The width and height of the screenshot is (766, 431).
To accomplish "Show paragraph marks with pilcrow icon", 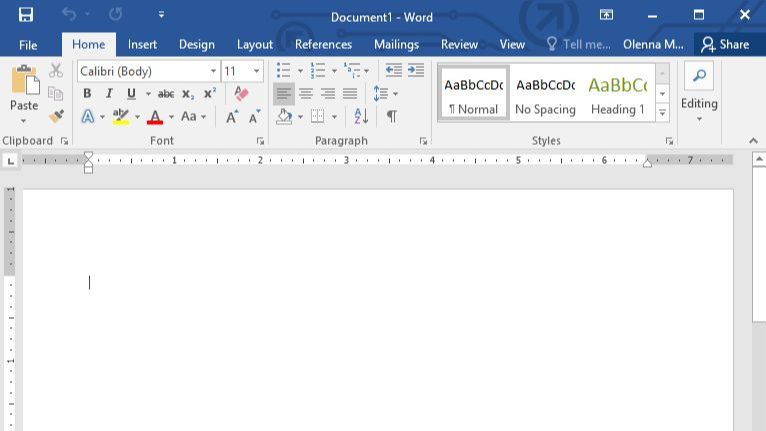I will pos(392,117).
